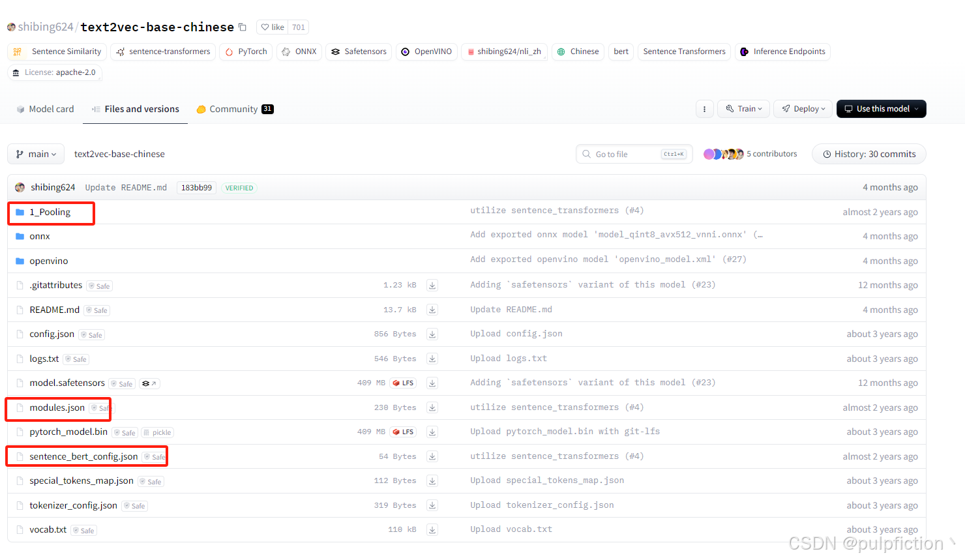Click the text2vec-base-chinese breadcrumb path
Screen dimensions: 965x560
pyautogui.click(x=119, y=154)
